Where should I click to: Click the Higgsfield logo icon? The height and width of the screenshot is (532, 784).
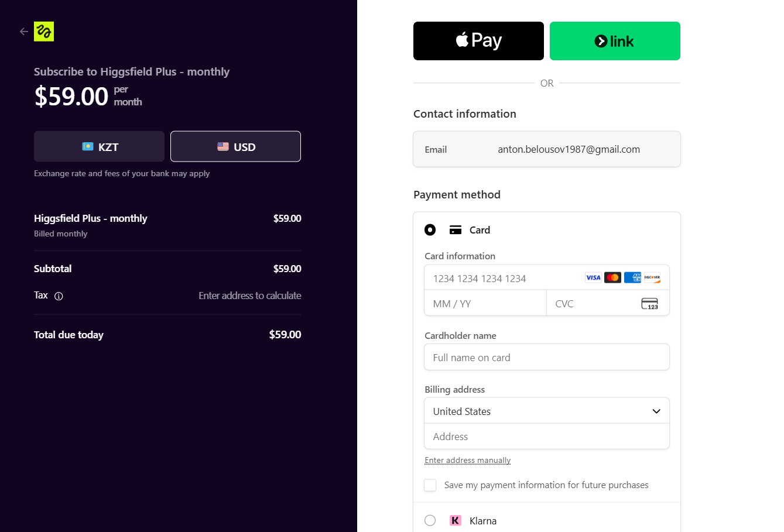[x=44, y=32]
